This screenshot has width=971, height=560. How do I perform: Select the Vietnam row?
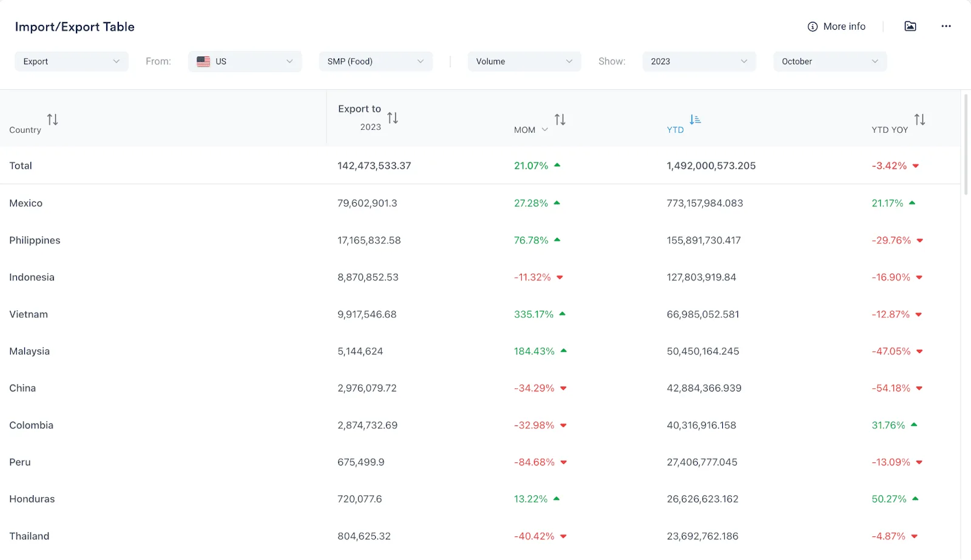point(481,314)
